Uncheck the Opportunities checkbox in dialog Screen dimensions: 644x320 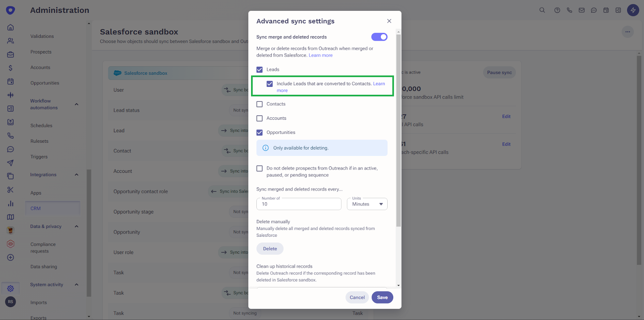click(260, 132)
